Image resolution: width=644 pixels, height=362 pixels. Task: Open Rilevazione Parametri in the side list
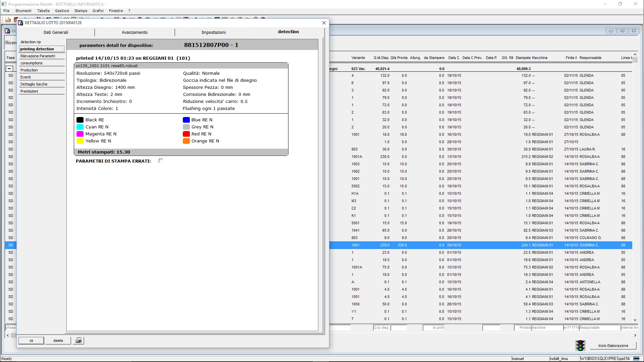pos(42,56)
